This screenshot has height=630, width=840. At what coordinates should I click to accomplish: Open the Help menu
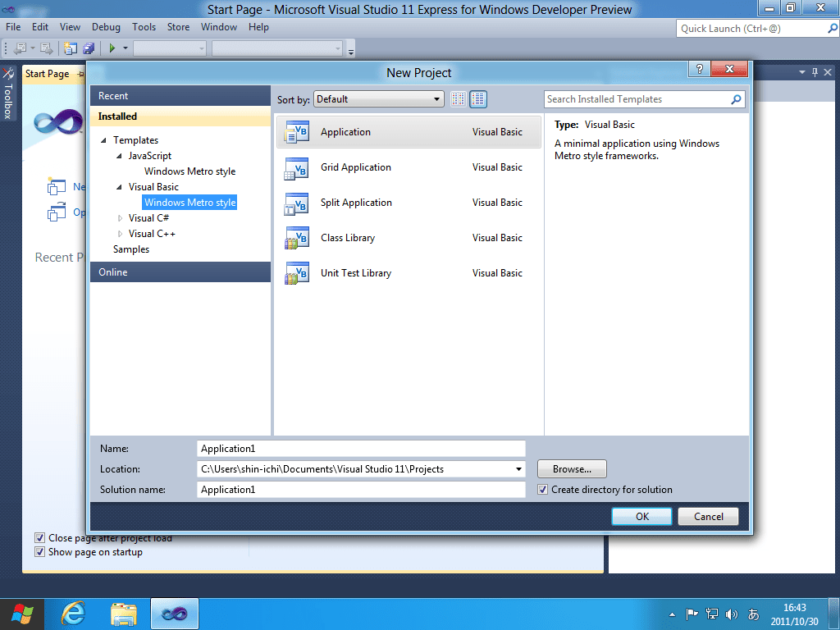point(258,27)
